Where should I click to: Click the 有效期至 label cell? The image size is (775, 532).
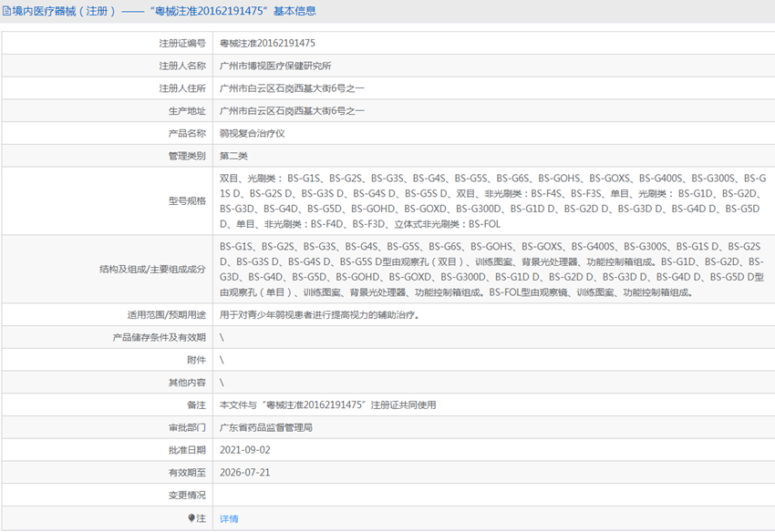(x=108, y=473)
